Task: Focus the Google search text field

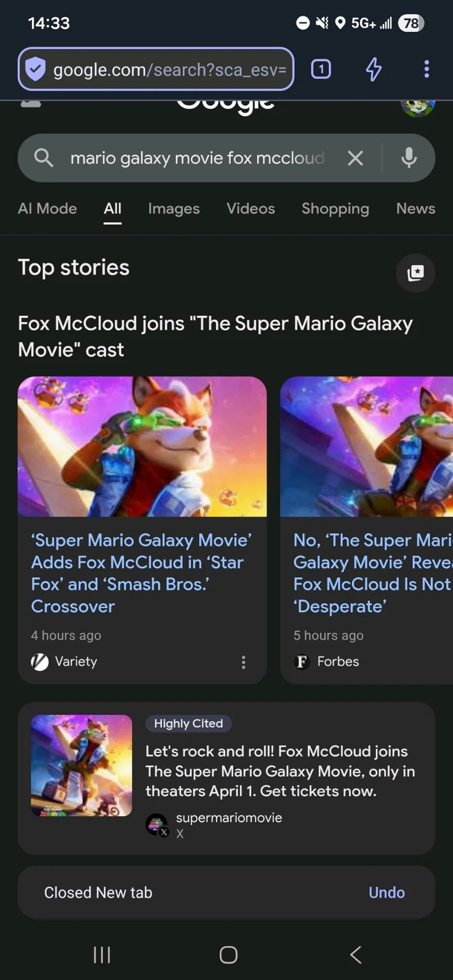Action: pyautogui.click(x=197, y=158)
